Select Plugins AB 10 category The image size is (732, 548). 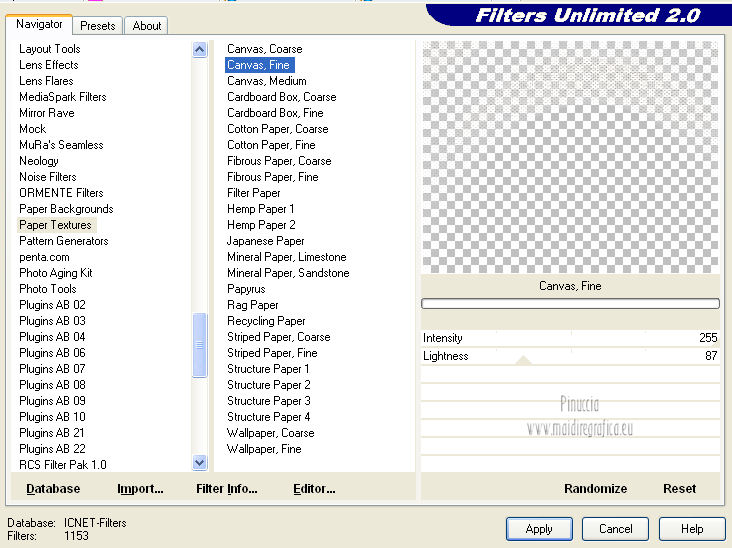point(52,417)
